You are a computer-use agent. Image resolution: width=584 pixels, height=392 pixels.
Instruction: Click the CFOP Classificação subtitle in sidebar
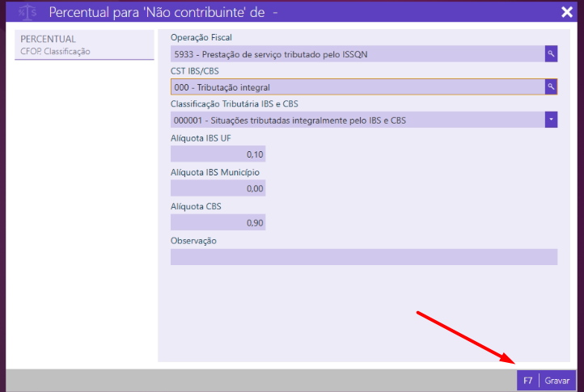(55, 52)
